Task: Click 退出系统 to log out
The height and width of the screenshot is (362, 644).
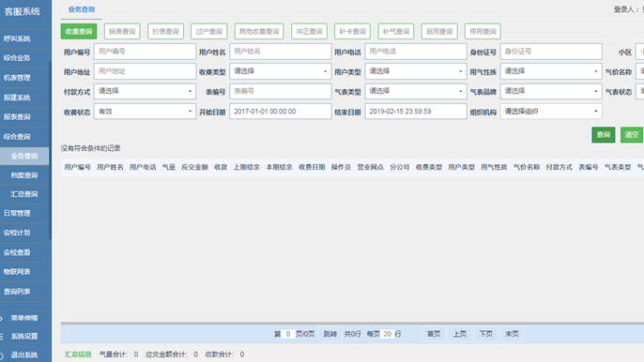Action: tap(24, 355)
